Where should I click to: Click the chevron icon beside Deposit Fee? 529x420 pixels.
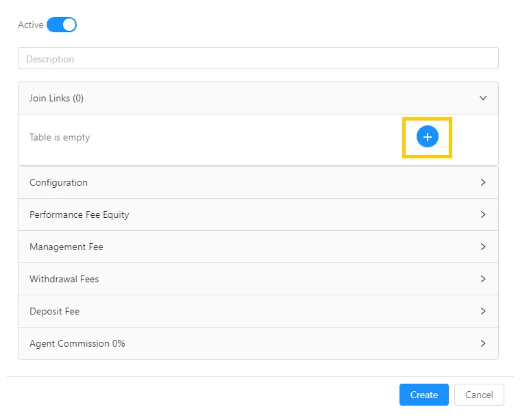click(483, 311)
